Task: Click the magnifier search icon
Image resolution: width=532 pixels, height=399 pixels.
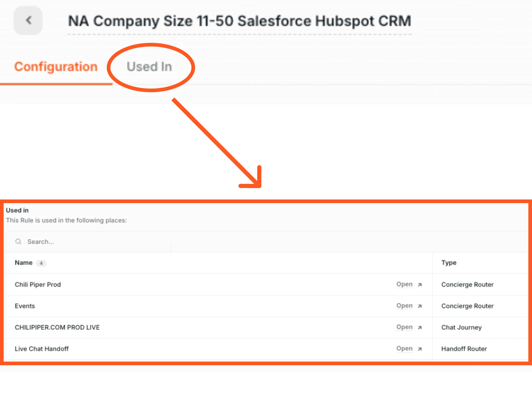Action: point(18,242)
